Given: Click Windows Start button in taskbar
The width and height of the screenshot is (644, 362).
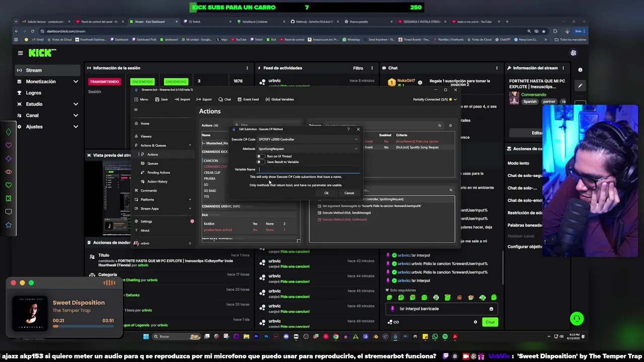Looking at the screenshot, I should tap(146, 336).
